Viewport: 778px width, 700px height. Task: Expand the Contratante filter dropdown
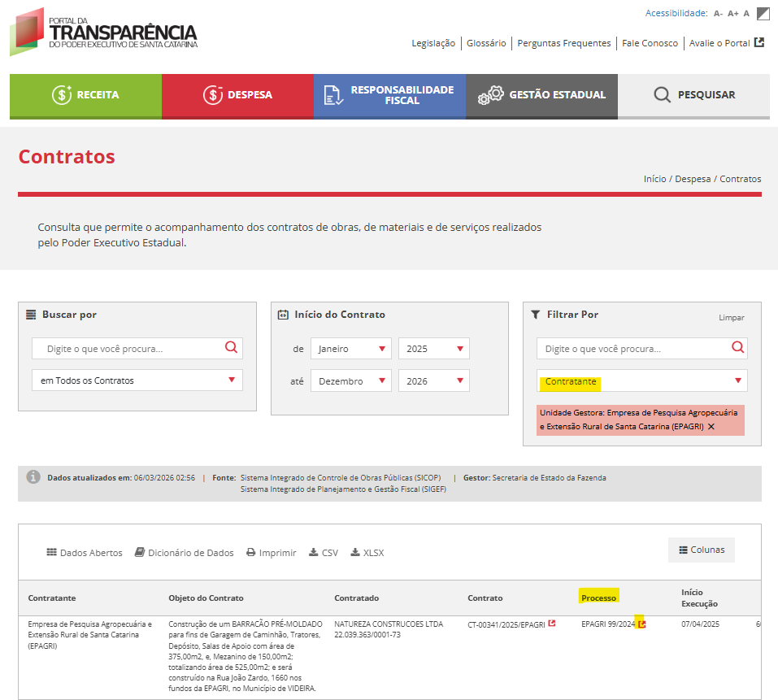641,380
